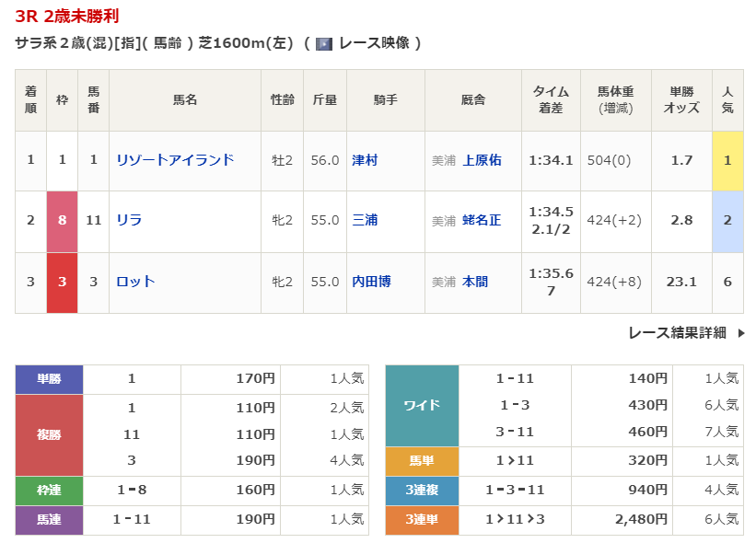Open horse リゾートアイランド page
This screenshot has width=756, height=543.
tap(175, 160)
